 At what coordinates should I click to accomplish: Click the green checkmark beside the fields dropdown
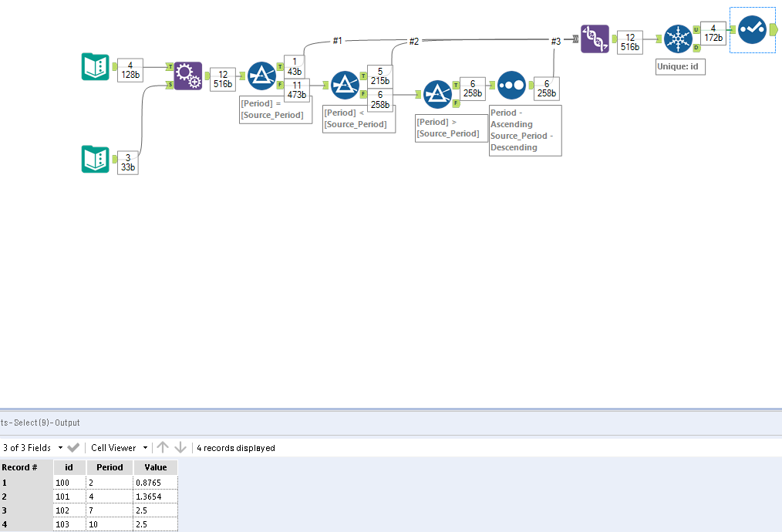coord(73,447)
